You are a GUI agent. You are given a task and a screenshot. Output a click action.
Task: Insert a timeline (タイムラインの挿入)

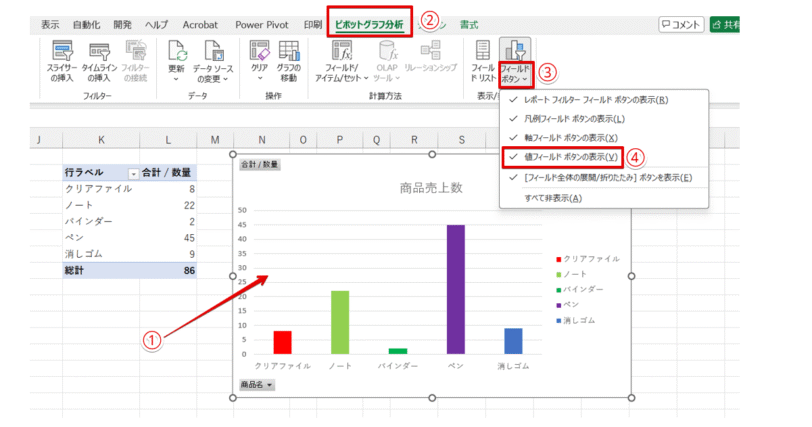99,62
